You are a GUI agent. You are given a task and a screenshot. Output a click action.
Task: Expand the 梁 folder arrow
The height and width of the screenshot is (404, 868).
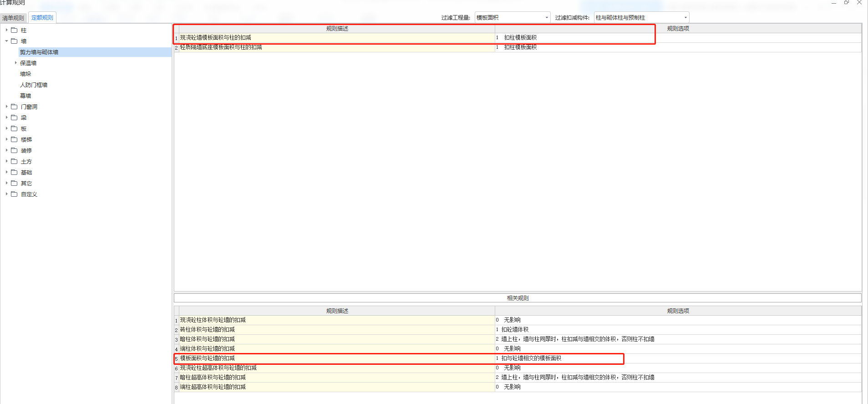(x=6, y=118)
